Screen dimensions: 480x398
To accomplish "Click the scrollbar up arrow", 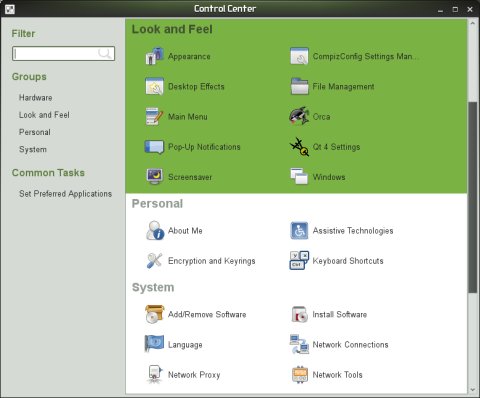I will click(472, 23).
